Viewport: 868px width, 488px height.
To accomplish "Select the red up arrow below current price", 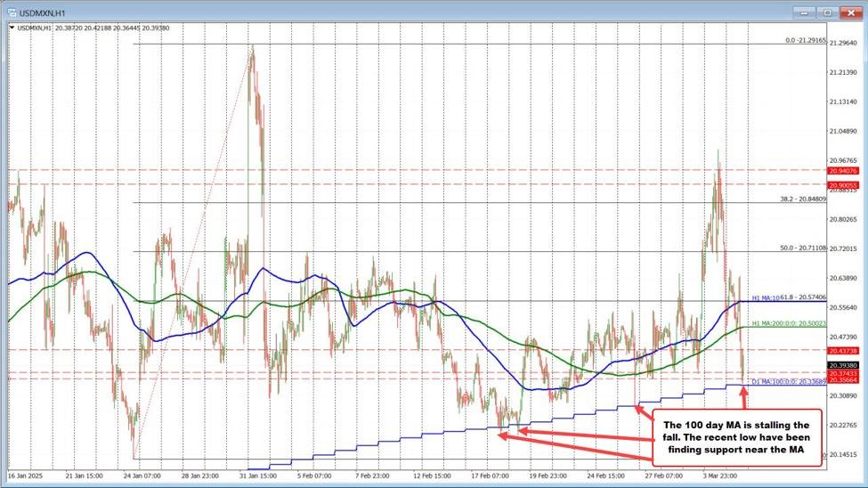I will [x=744, y=395].
